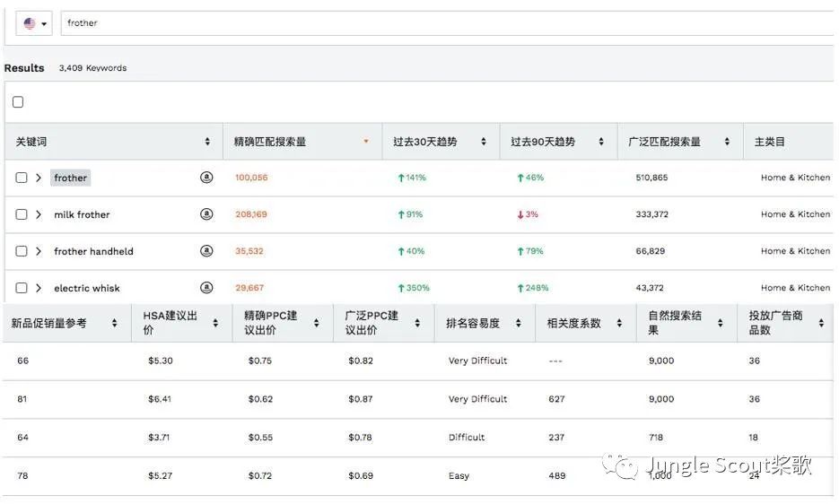Viewport: 839px width, 504px height.
Task: Click the Amazon icon beside frother handheld
Action: click(206, 251)
